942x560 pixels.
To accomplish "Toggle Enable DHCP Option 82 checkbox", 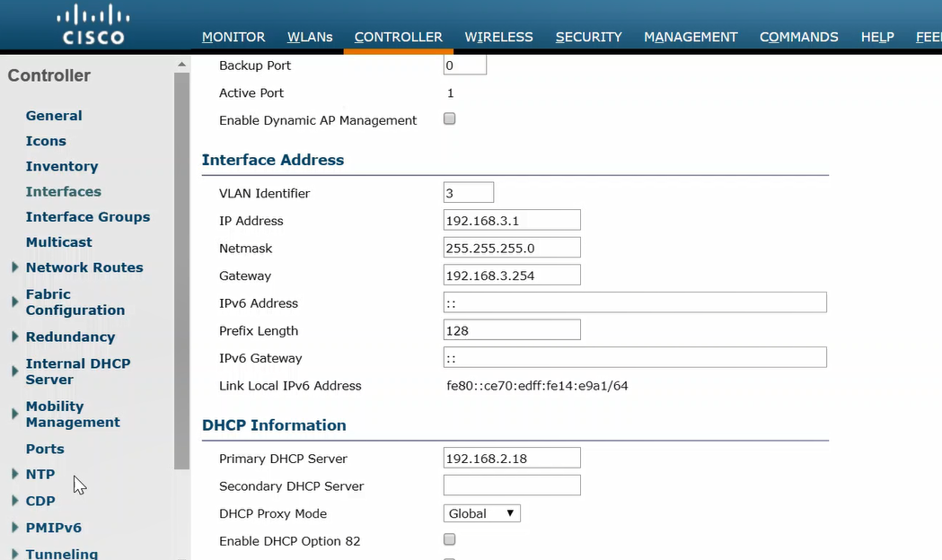I will [449, 539].
